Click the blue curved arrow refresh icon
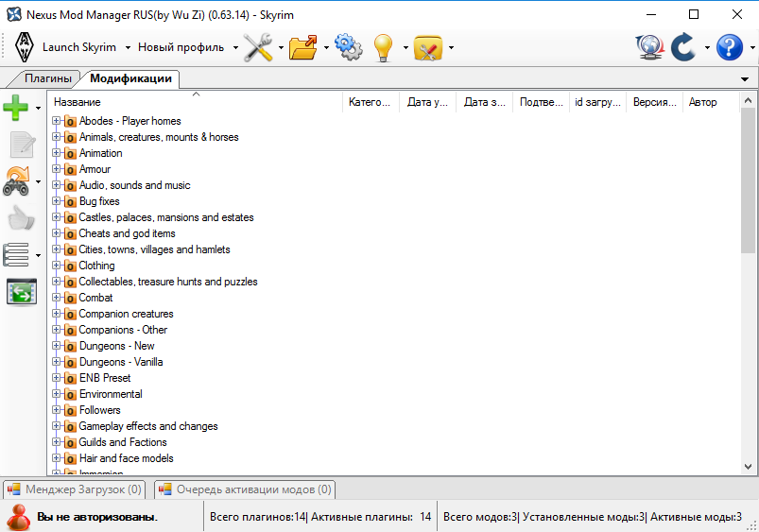Viewport: 759px width, 532px height. (x=683, y=47)
